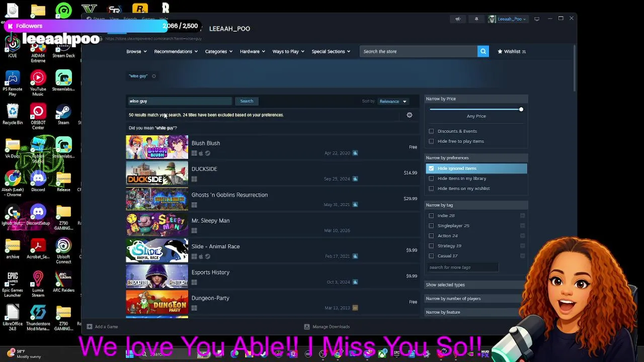This screenshot has height=362, width=644.
Task: Open the Ways to Play dropdown
Action: click(x=288, y=51)
